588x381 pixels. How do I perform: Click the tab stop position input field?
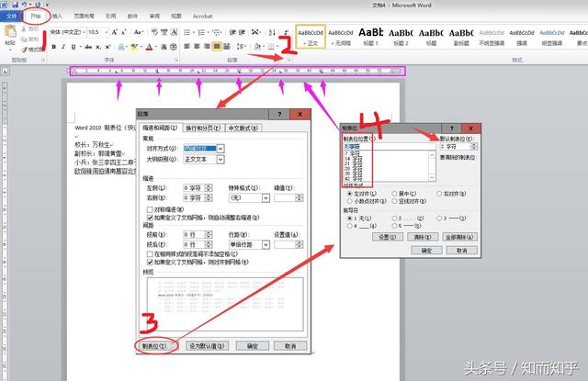pos(390,147)
